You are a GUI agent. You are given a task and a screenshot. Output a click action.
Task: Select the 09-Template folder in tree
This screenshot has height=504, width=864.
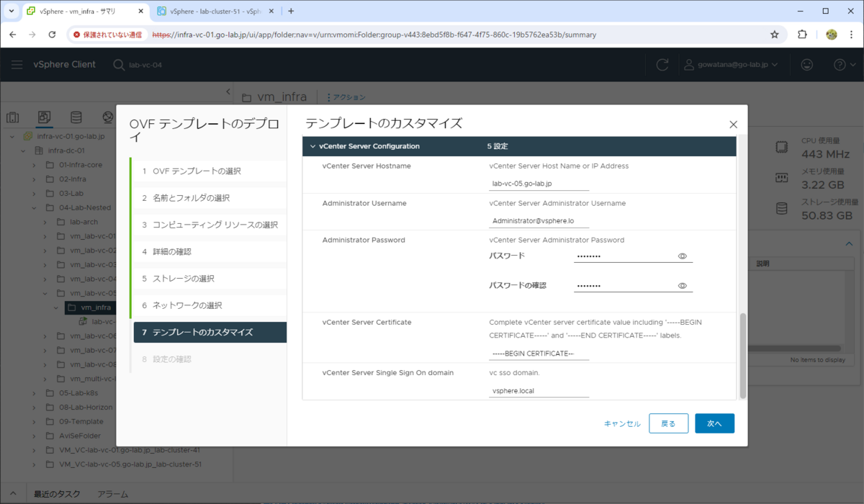81,421
